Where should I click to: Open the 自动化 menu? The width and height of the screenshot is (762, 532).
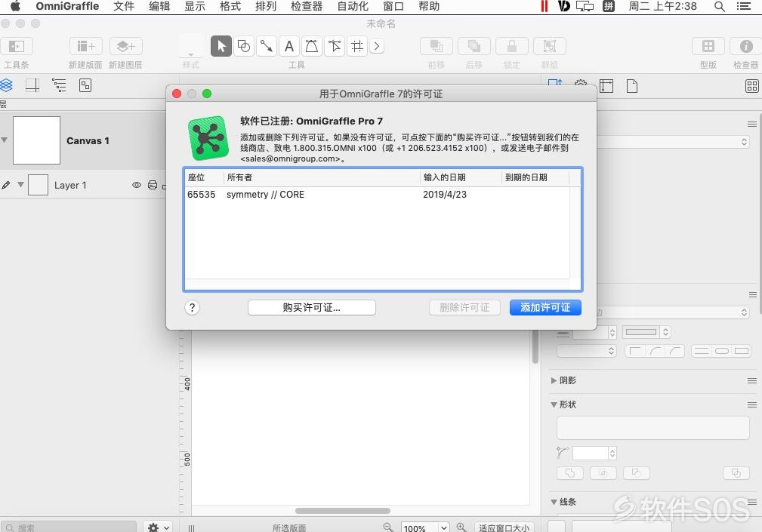(x=353, y=6)
